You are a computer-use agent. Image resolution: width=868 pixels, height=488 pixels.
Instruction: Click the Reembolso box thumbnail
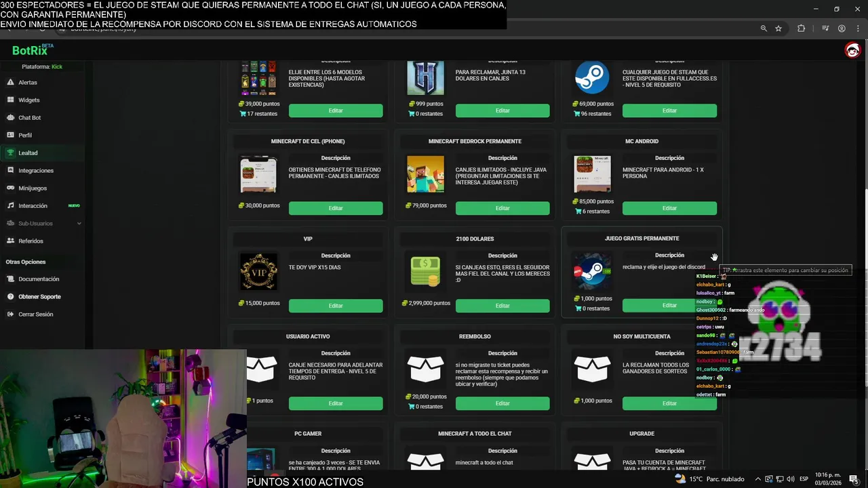425,369
